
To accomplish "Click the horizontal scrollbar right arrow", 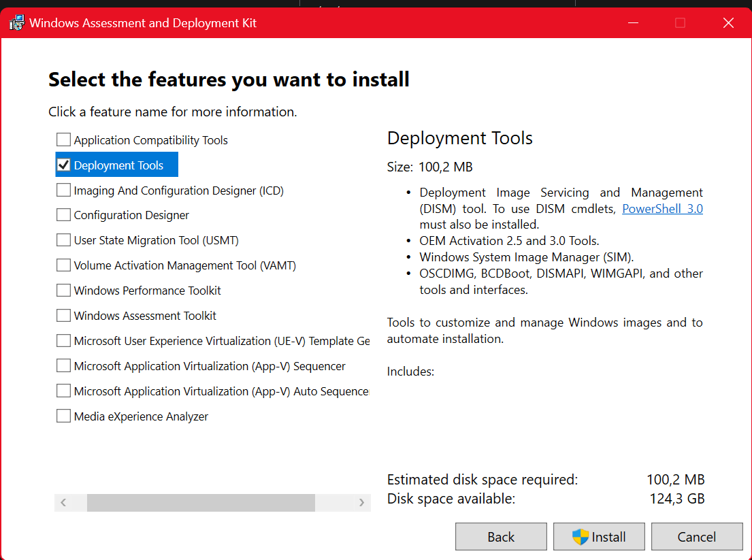I will tap(361, 502).
